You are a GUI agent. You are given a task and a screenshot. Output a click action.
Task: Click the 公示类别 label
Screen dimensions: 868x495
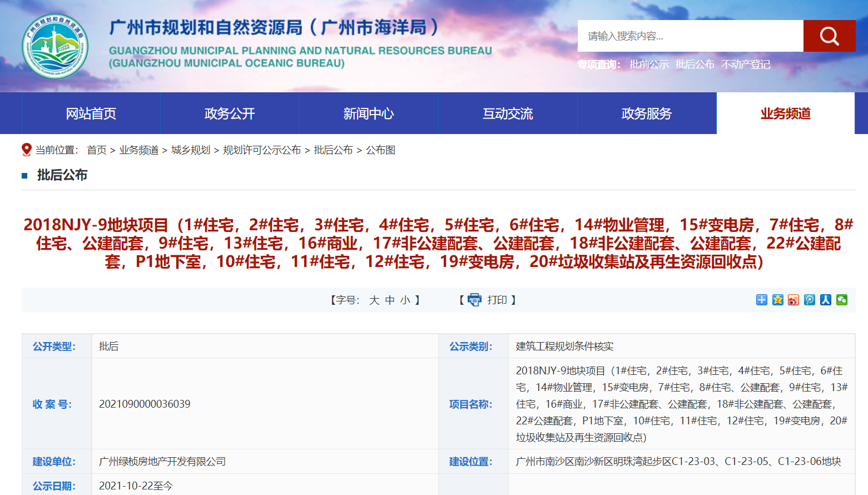[471, 346]
